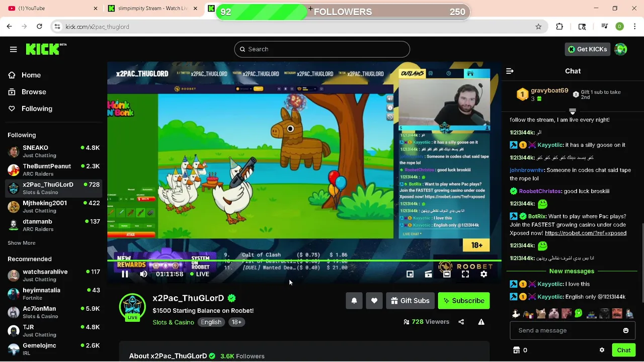The image size is (644, 362).
Task: Open the emoji picker in chat input
Action: pos(626,330)
